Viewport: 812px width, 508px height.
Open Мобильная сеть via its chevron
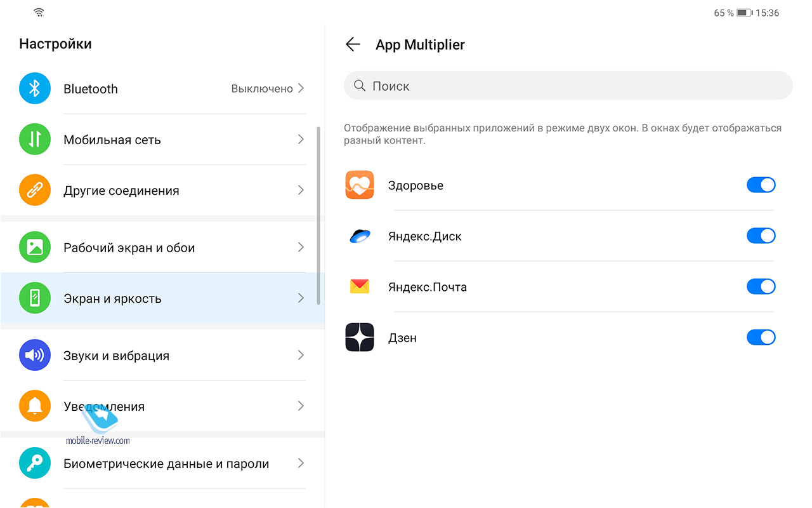[301, 139]
